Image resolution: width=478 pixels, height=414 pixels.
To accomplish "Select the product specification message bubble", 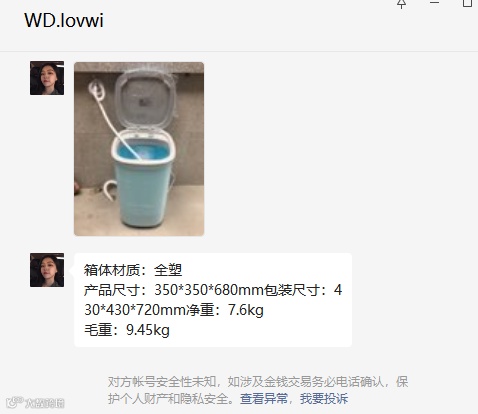I will pos(213,300).
